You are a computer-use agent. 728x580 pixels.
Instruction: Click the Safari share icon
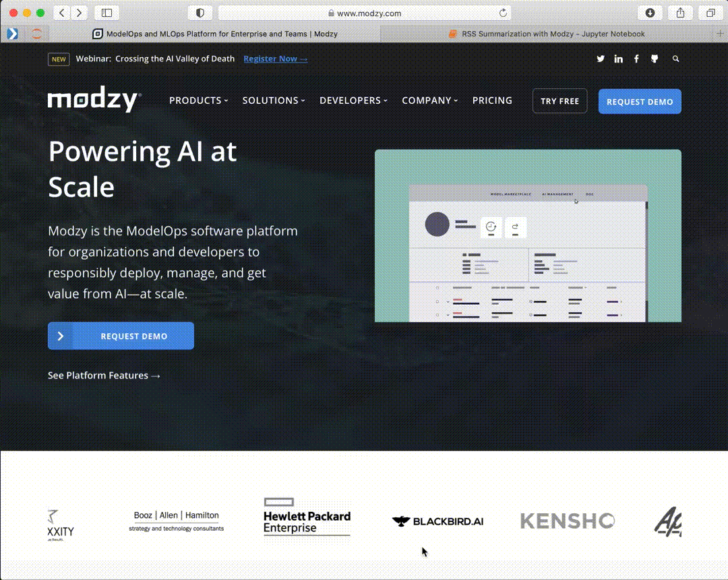[680, 13]
